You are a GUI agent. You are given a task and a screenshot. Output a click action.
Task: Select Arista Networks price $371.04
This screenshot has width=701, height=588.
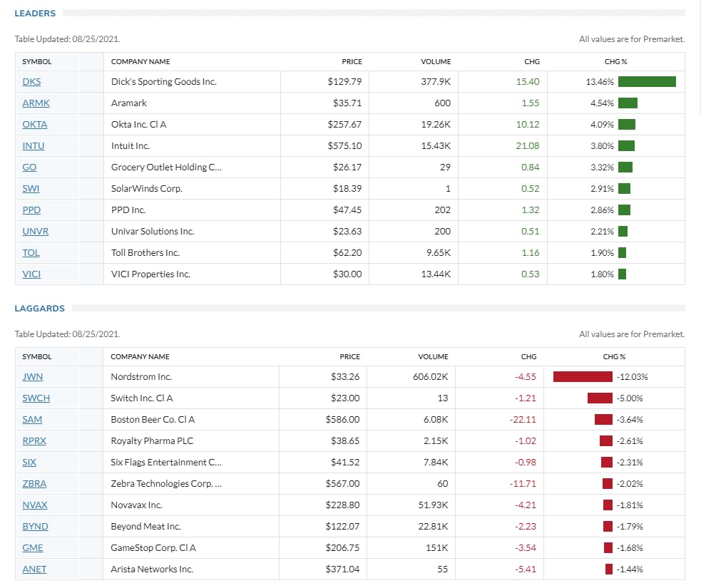(342, 569)
